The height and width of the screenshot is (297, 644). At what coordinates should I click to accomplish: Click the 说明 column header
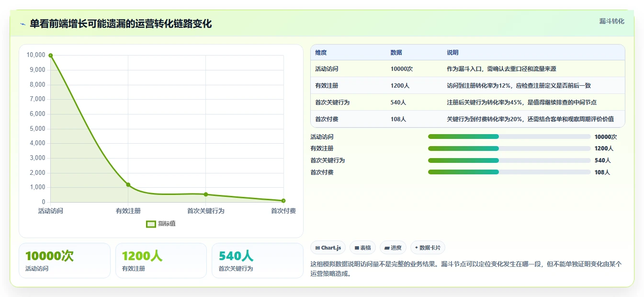[x=452, y=53]
